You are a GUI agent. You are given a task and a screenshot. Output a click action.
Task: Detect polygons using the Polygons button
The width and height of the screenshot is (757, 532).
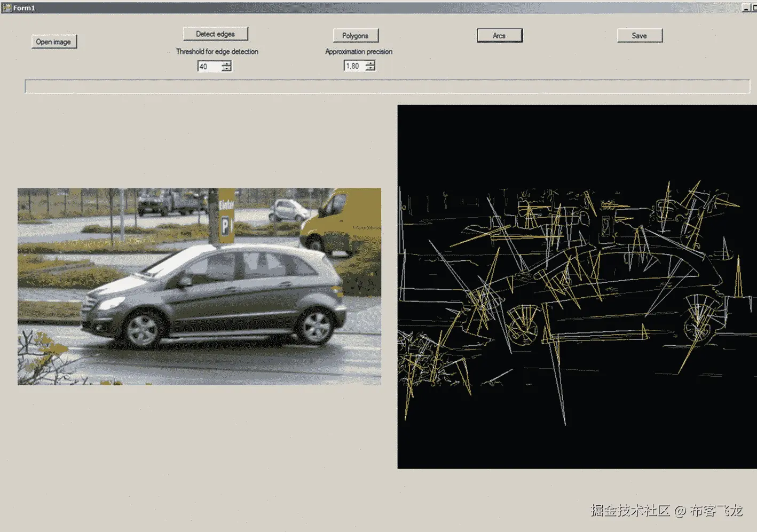point(356,35)
